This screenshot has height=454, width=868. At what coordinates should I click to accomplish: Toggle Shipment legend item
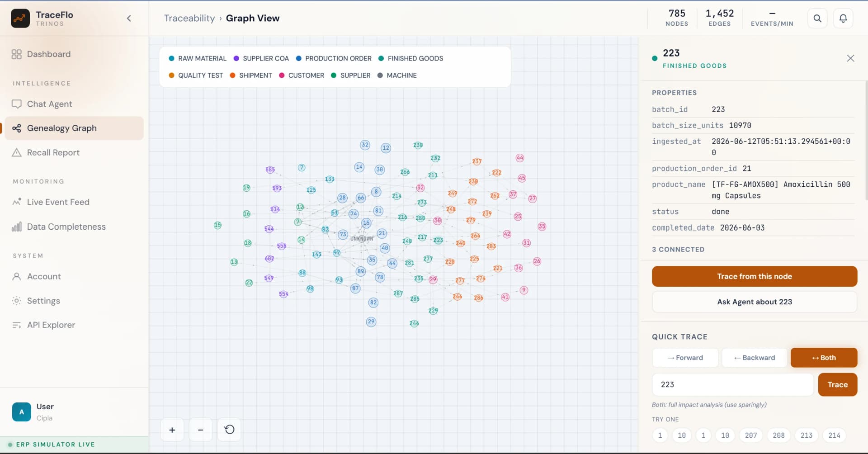point(251,76)
